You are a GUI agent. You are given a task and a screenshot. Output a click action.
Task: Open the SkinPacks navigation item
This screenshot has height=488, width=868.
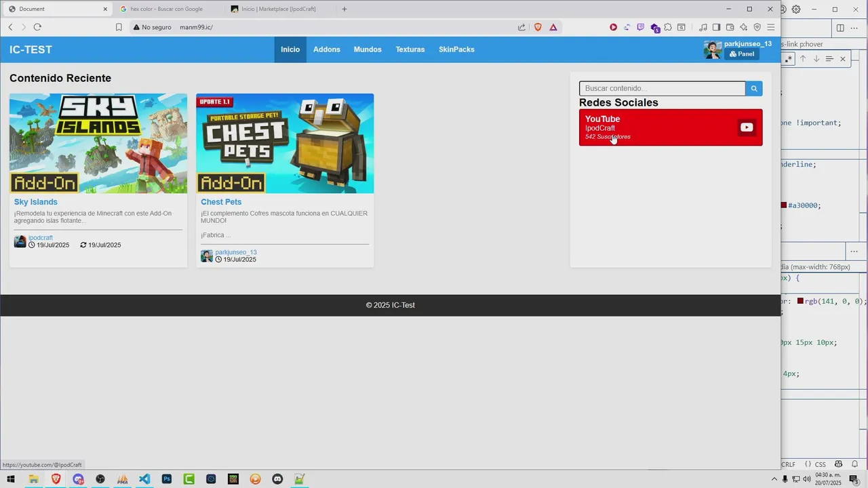click(456, 49)
